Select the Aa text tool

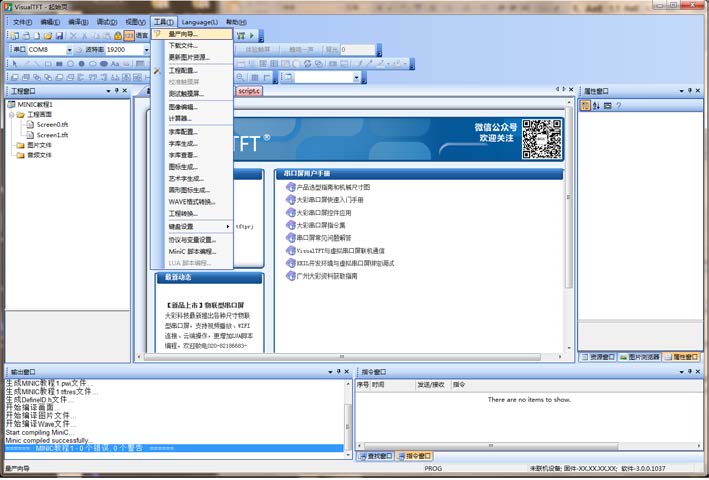(x=115, y=64)
